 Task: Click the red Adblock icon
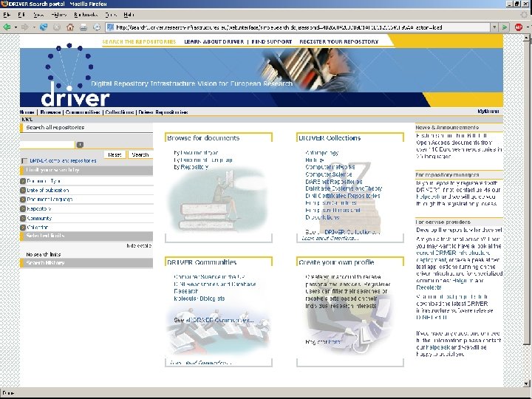click(x=518, y=27)
